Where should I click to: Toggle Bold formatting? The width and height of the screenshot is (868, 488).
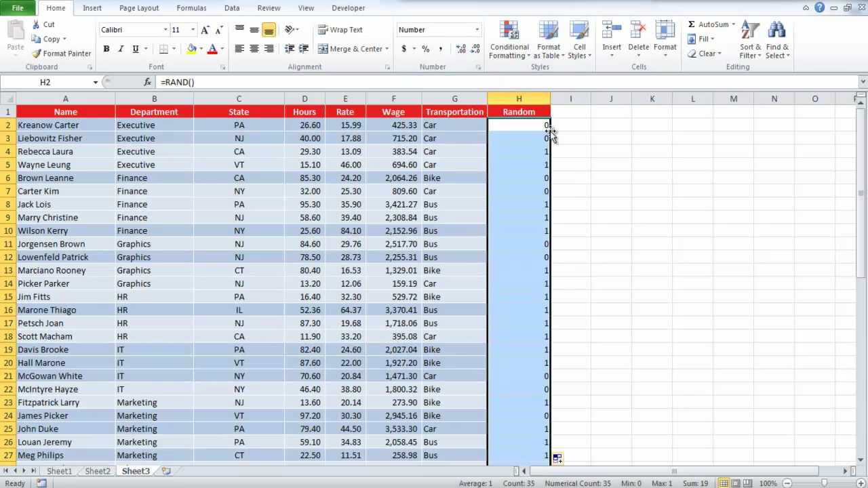[106, 49]
